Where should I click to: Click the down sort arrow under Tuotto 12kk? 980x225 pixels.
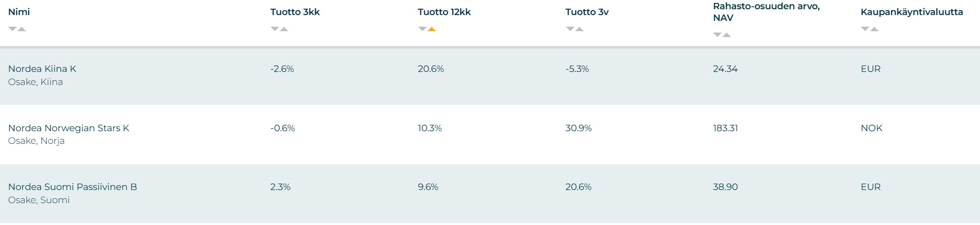pos(422,29)
